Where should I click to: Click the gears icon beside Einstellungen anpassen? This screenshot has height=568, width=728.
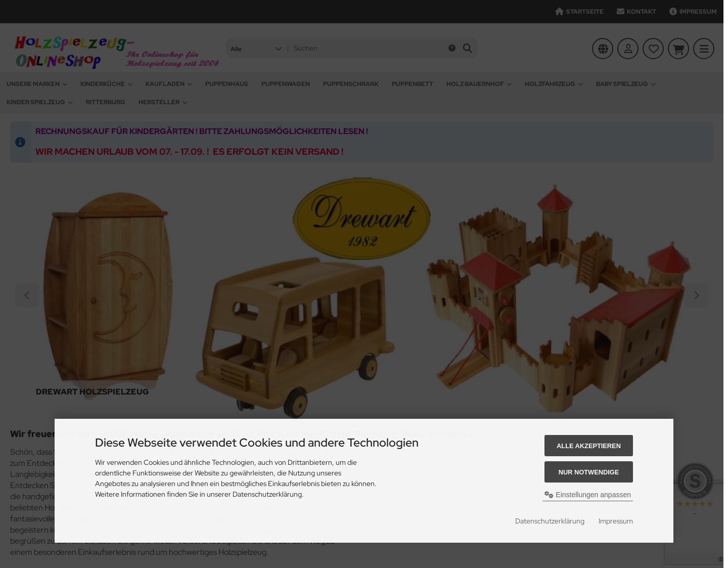pyautogui.click(x=549, y=495)
